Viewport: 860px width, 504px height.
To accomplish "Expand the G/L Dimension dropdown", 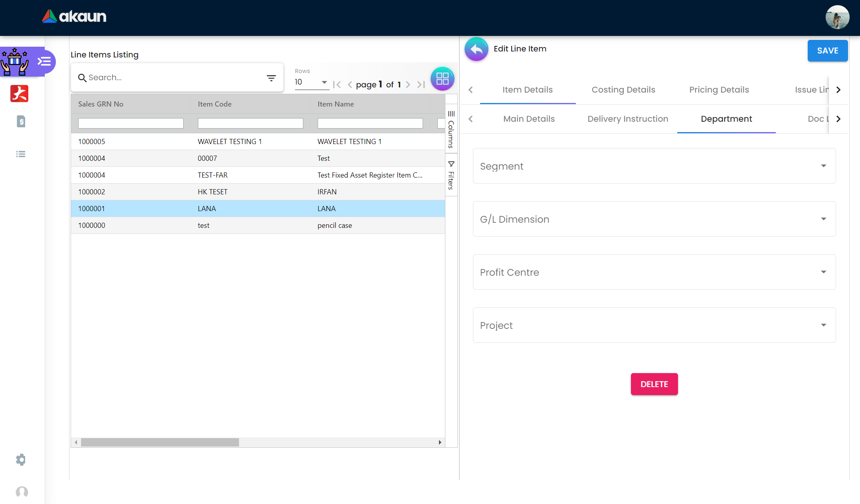I will coord(654,219).
